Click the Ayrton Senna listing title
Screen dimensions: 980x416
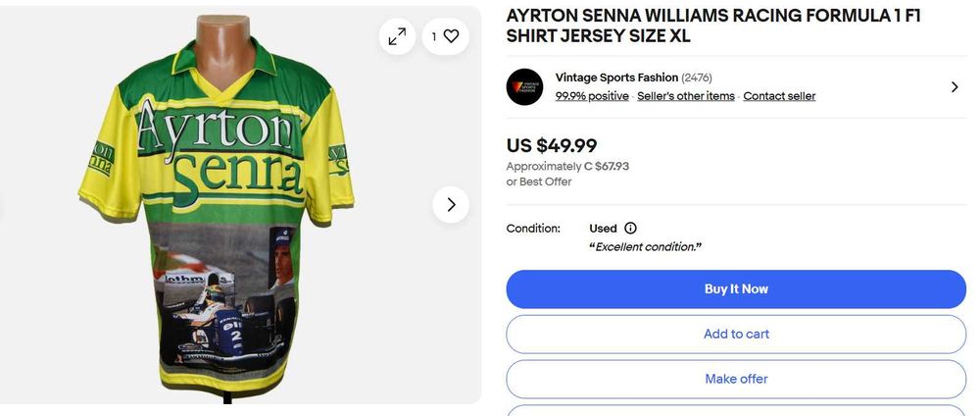point(712,26)
